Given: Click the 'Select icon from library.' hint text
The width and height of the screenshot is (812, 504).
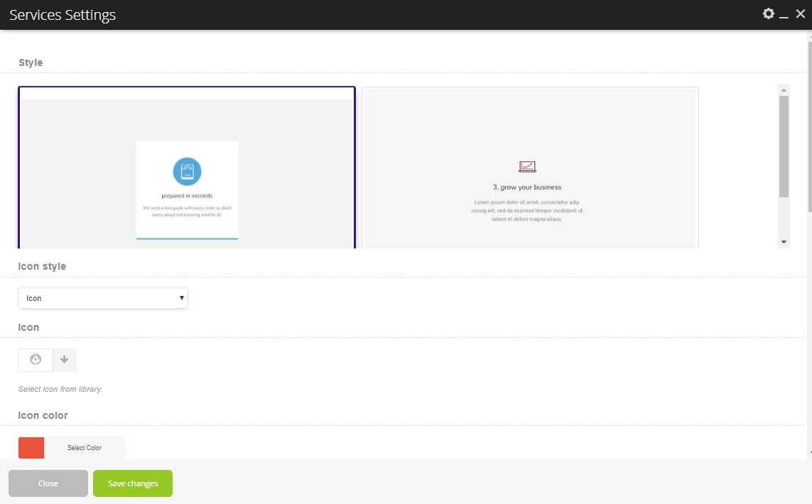Looking at the screenshot, I should [60, 389].
